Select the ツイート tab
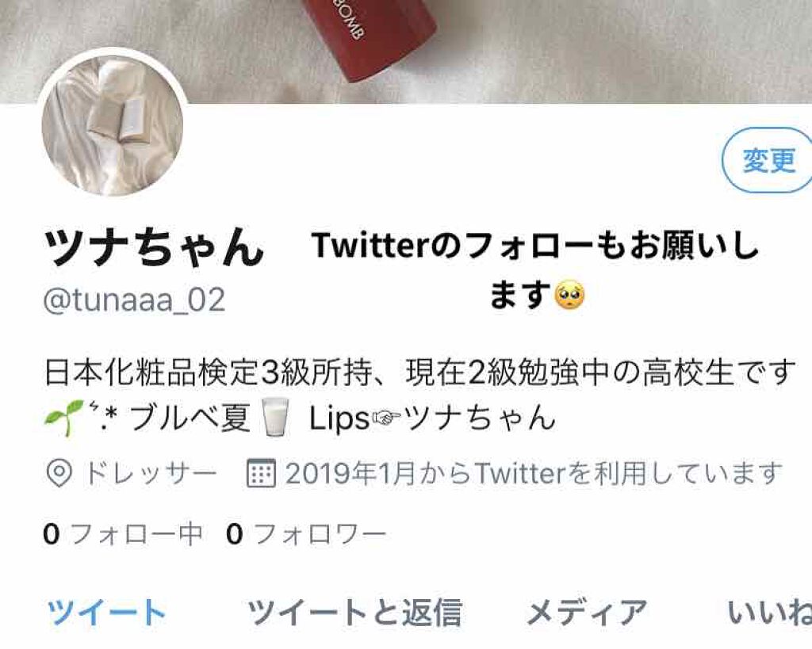Image resolution: width=812 pixels, height=649 pixels. (x=106, y=612)
